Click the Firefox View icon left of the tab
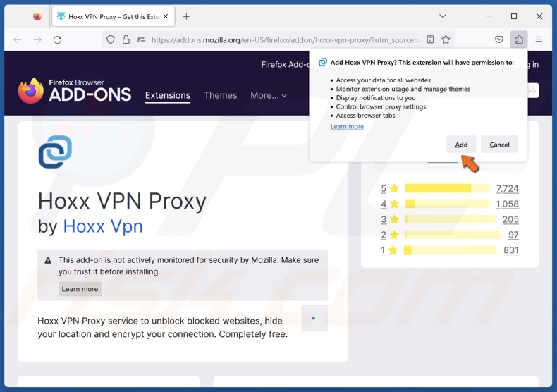This screenshot has height=392, width=557. (37, 16)
